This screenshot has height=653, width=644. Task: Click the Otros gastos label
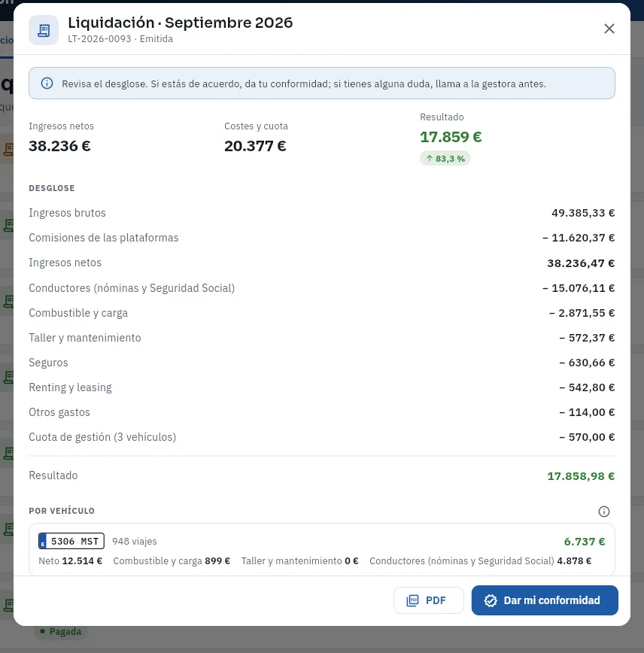click(x=59, y=412)
